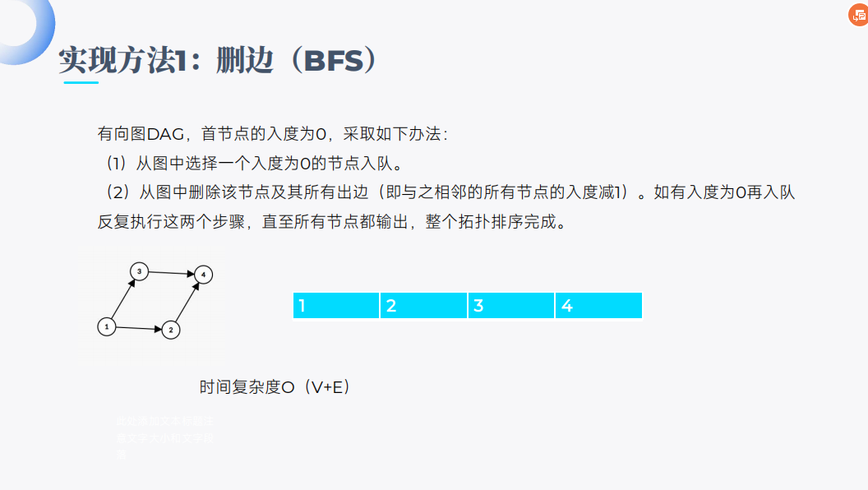Screen dimensions: 868x490
Task: Click the slide title 实现方法1：删边（BFS）
Action: coord(221,60)
